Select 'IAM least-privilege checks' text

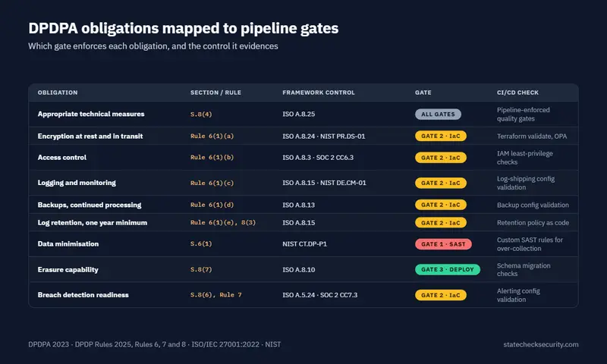(x=524, y=158)
